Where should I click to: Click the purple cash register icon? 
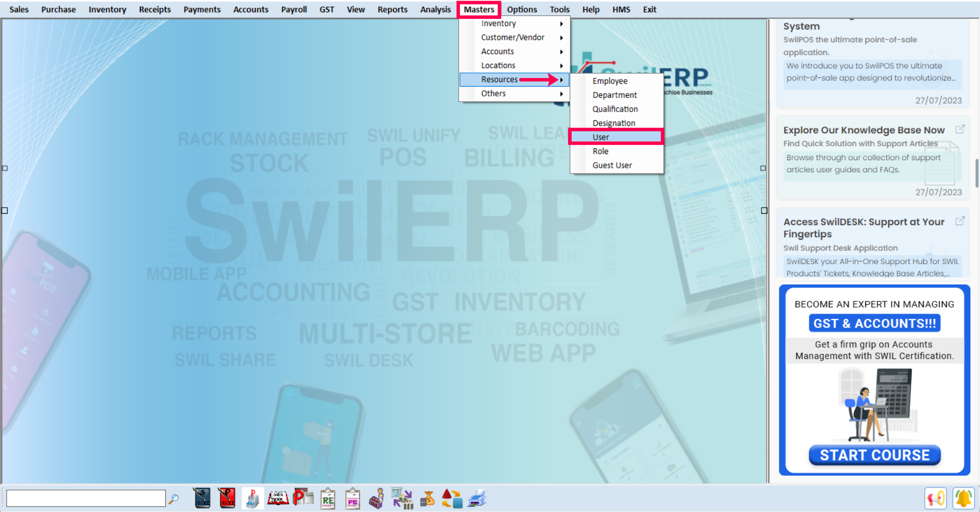click(x=377, y=499)
